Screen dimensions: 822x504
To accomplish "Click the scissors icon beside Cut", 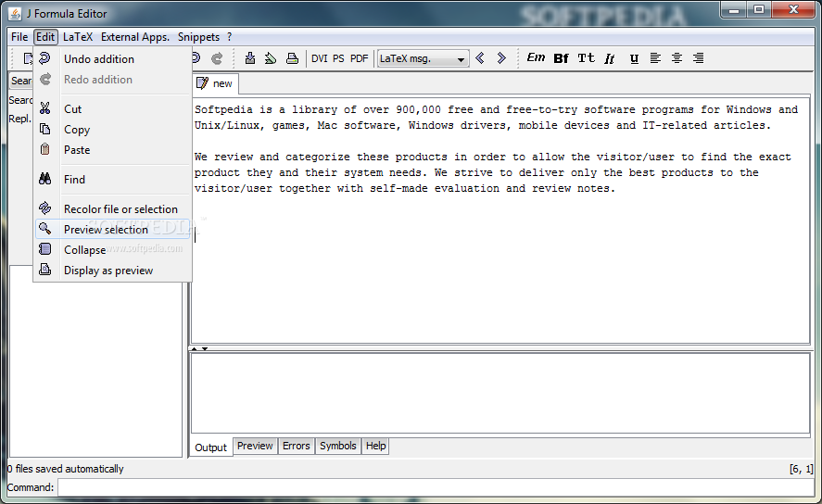I will (x=45, y=108).
